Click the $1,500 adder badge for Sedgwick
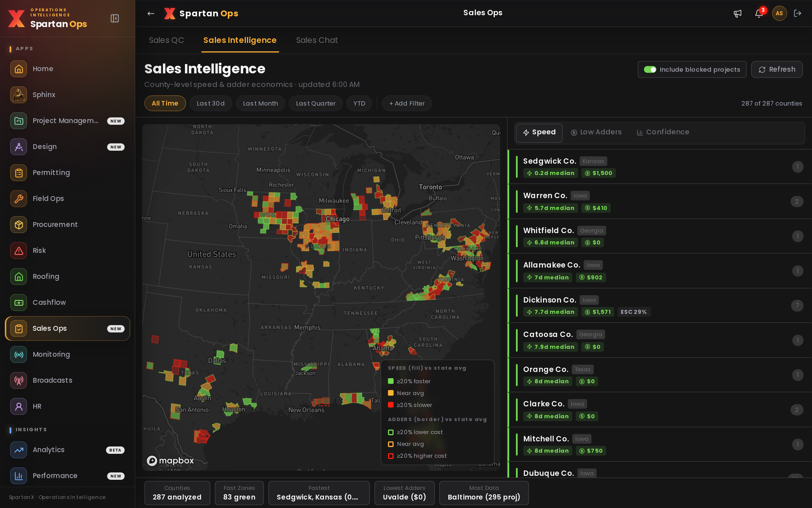This screenshot has height=508, width=812. (x=598, y=173)
